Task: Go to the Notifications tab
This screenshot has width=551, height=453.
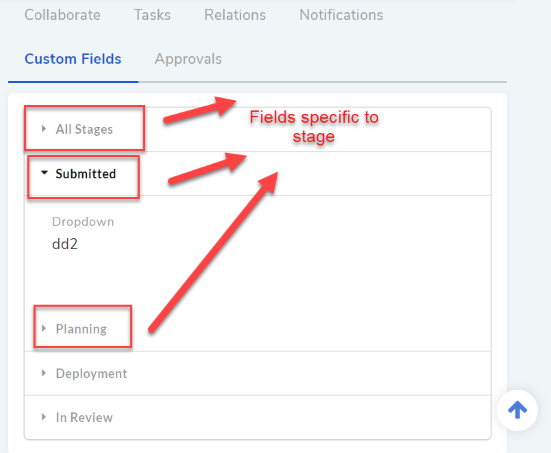Action: coord(341,15)
